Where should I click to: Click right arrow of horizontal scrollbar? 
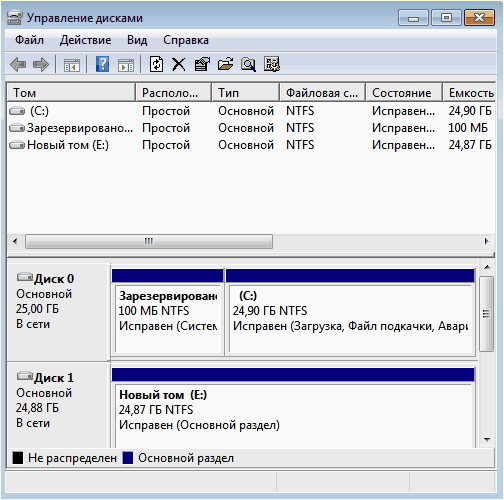(487, 241)
